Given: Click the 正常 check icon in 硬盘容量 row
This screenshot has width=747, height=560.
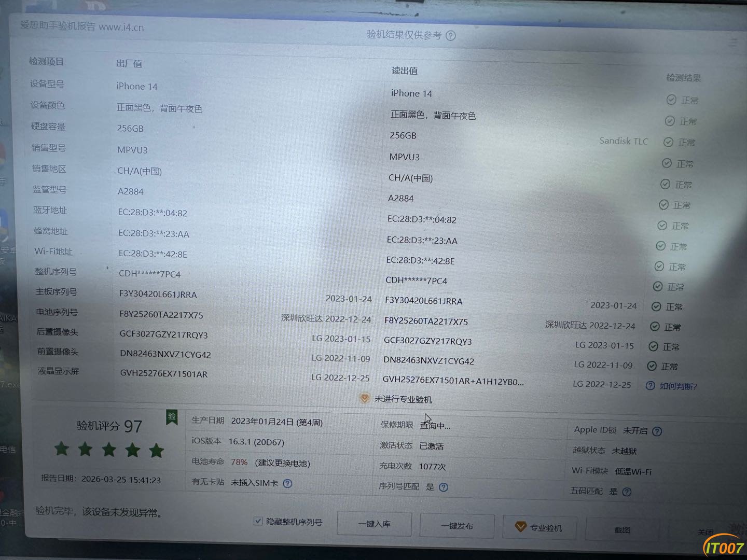Looking at the screenshot, I should point(669,142).
